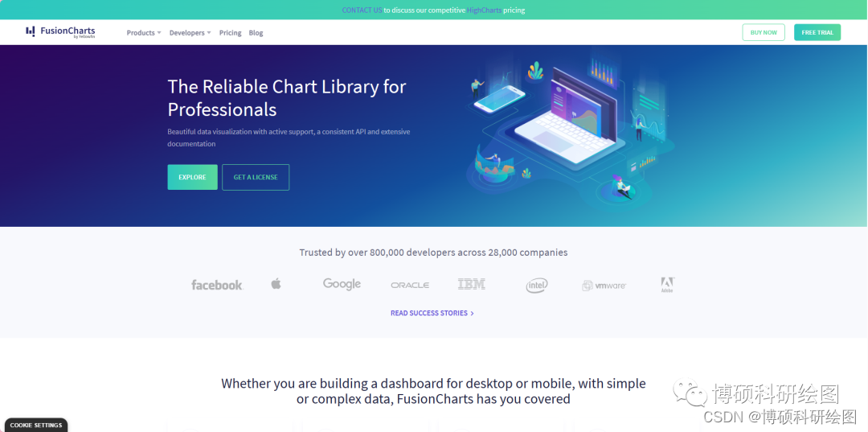
Task: Click GET A LICENSE button
Action: [256, 177]
